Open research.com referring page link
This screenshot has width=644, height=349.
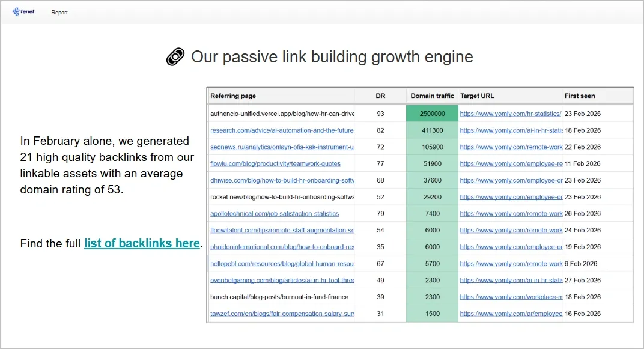coord(282,130)
